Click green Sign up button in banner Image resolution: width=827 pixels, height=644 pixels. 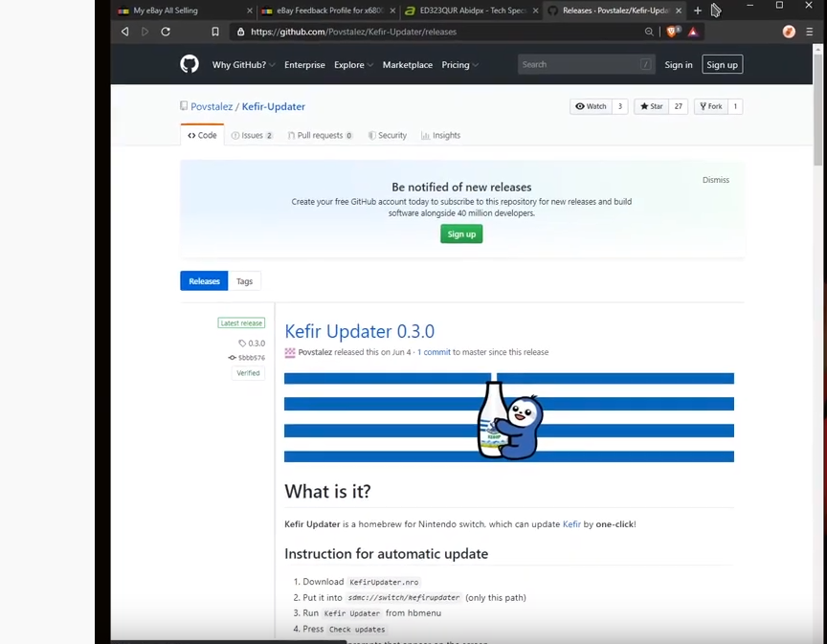[461, 234]
